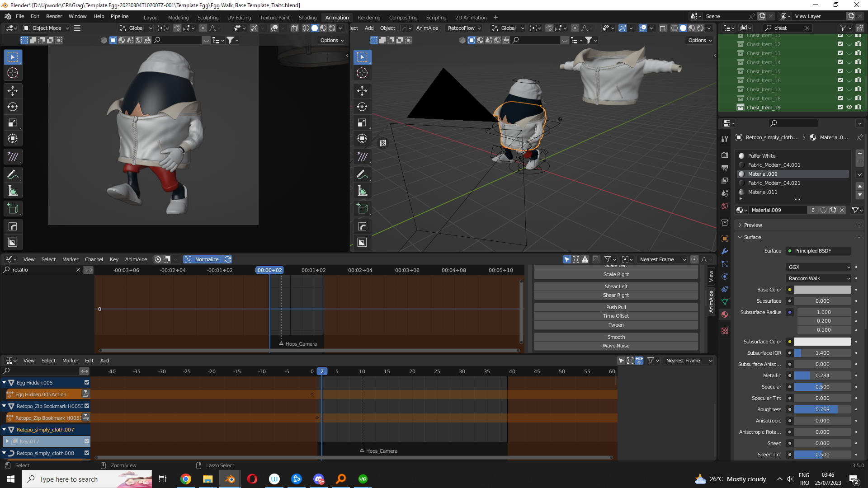Viewport: 868px width, 488px height.
Task: Switch to the Shading workspace tab
Action: (x=307, y=17)
